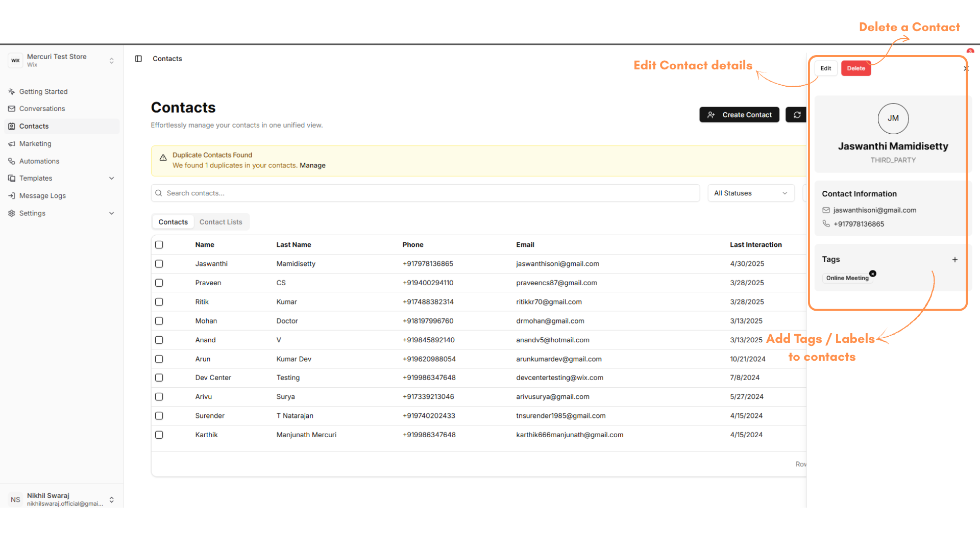Viewport: 980px width, 551px height.
Task: Click the Create Contact button
Action: tap(739, 115)
